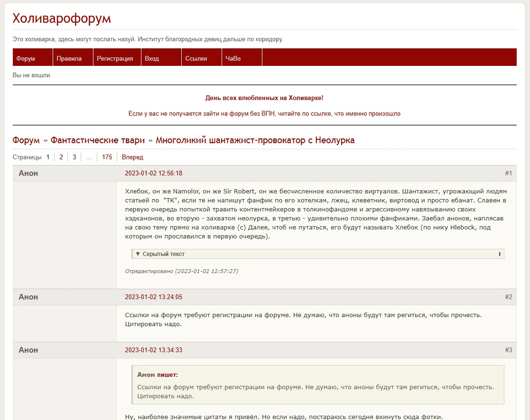Click Вперед next page link
530x420 pixels.
132,157
